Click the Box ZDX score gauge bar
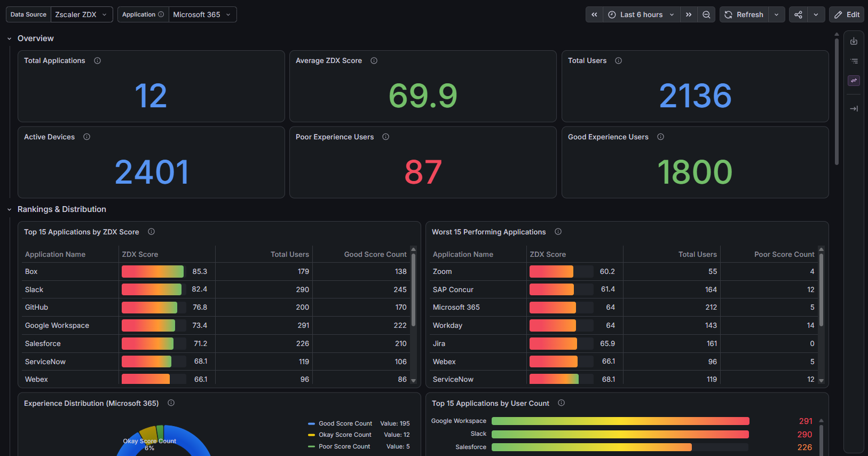 [154, 271]
